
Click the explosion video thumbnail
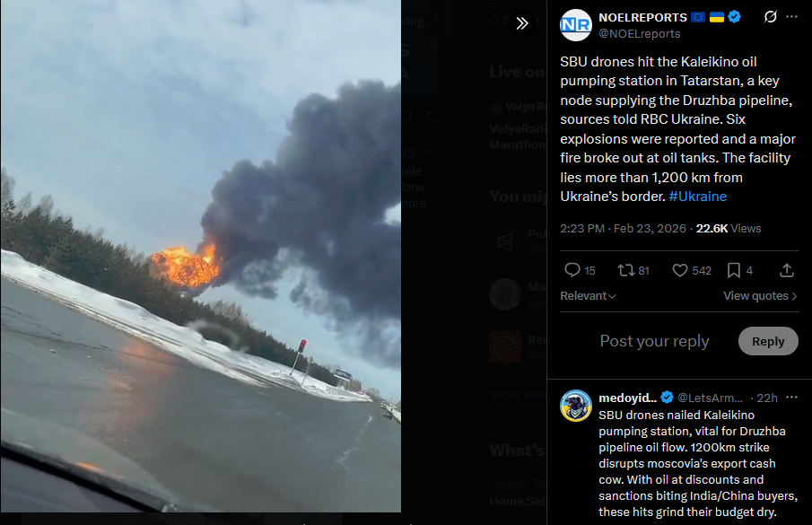[x=201, y=257]
